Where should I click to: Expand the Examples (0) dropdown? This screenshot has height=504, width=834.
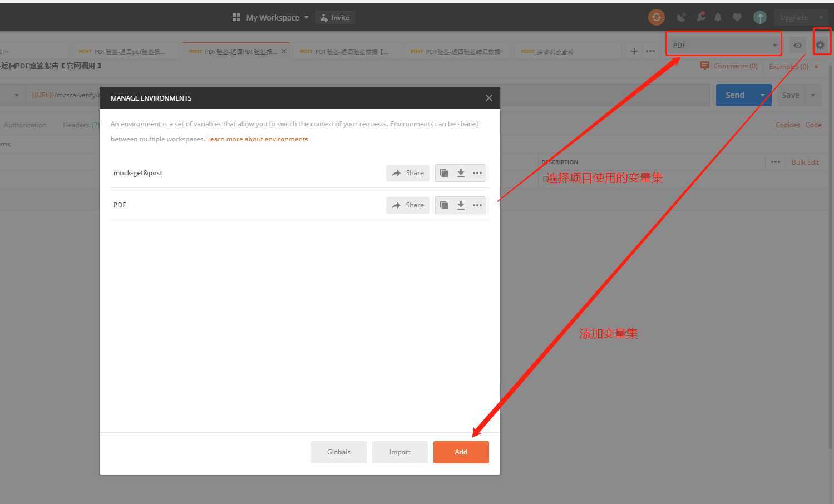click(816, 67)
